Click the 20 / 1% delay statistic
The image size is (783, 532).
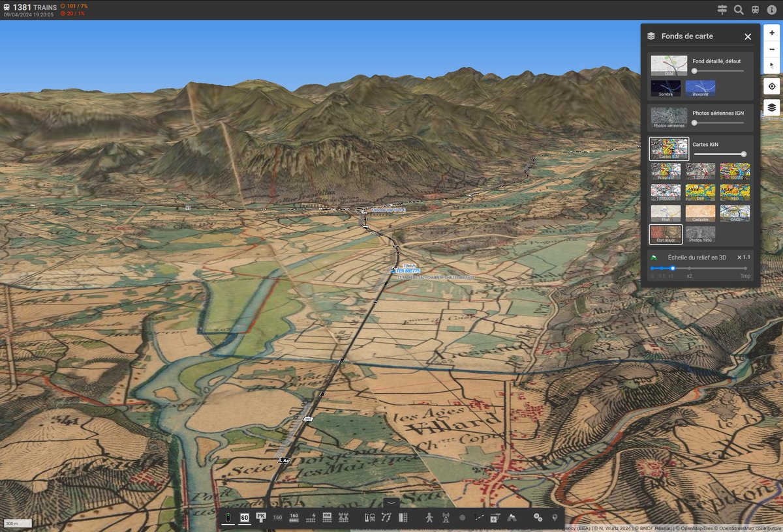pos(72,13)
